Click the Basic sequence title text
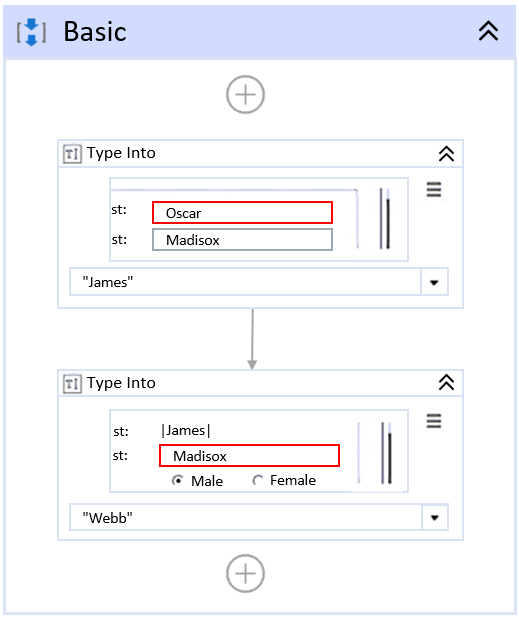519x621 pixels. coord(95,32)
